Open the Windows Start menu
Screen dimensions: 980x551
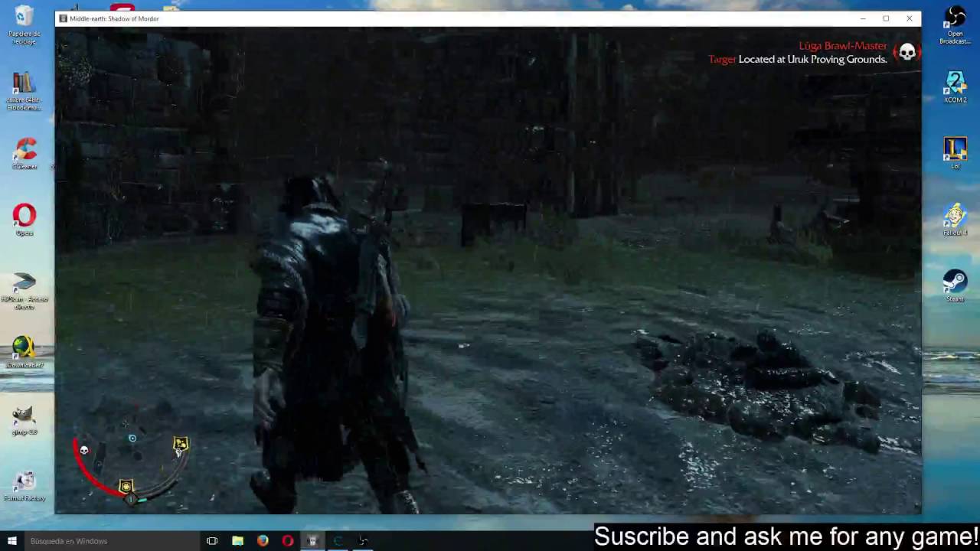11,541
